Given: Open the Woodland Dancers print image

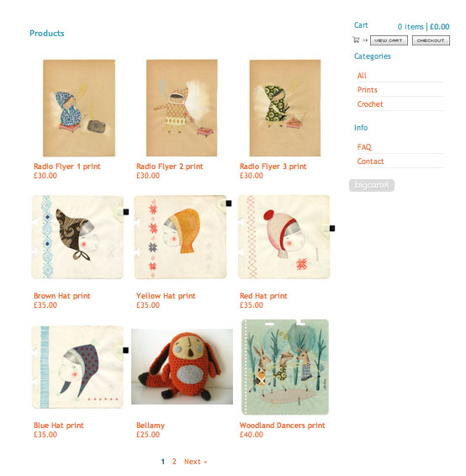Looking at the screenshot, I should pyautogui.click(x=285, y=367).
